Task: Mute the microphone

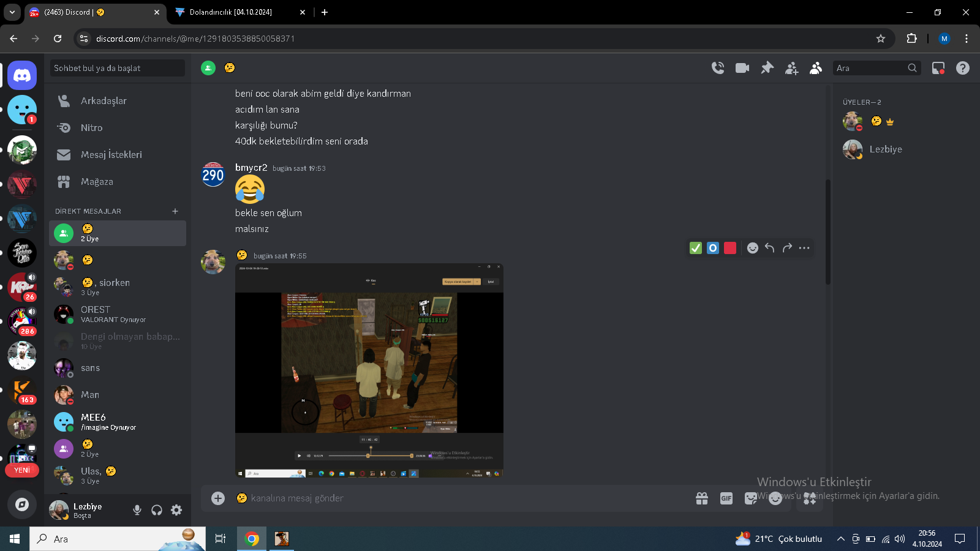Action: click(137, 510)
